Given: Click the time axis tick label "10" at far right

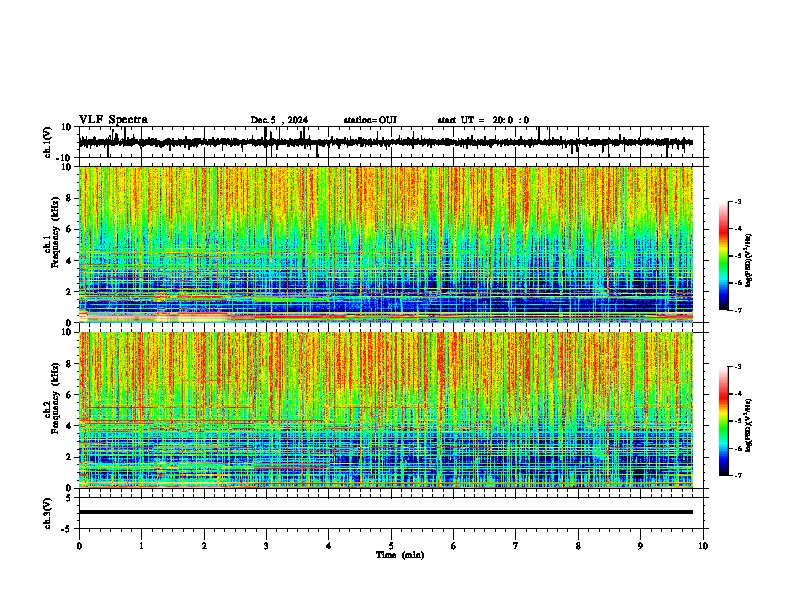Looking at the screenshot, I should (703, 546).
